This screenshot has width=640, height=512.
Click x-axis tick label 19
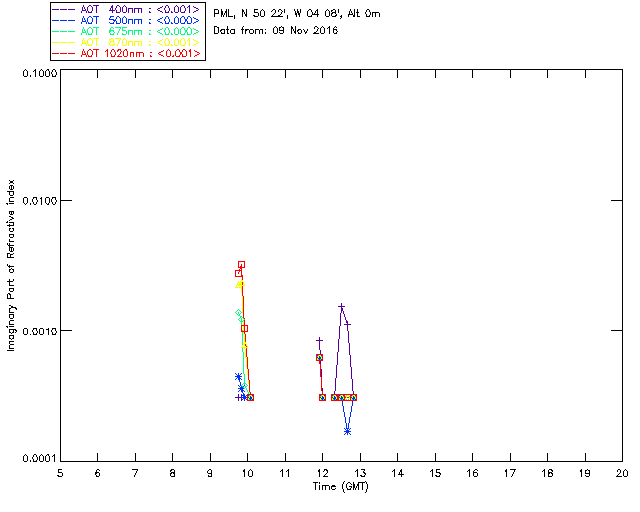point(585,474)
